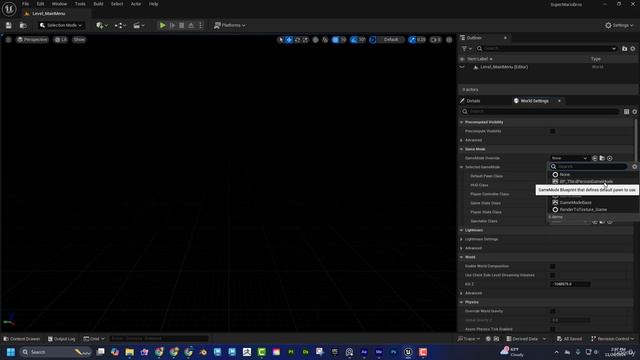Open the Actor menu
This screenshot has height=360, width=640.
coord(136,4)
